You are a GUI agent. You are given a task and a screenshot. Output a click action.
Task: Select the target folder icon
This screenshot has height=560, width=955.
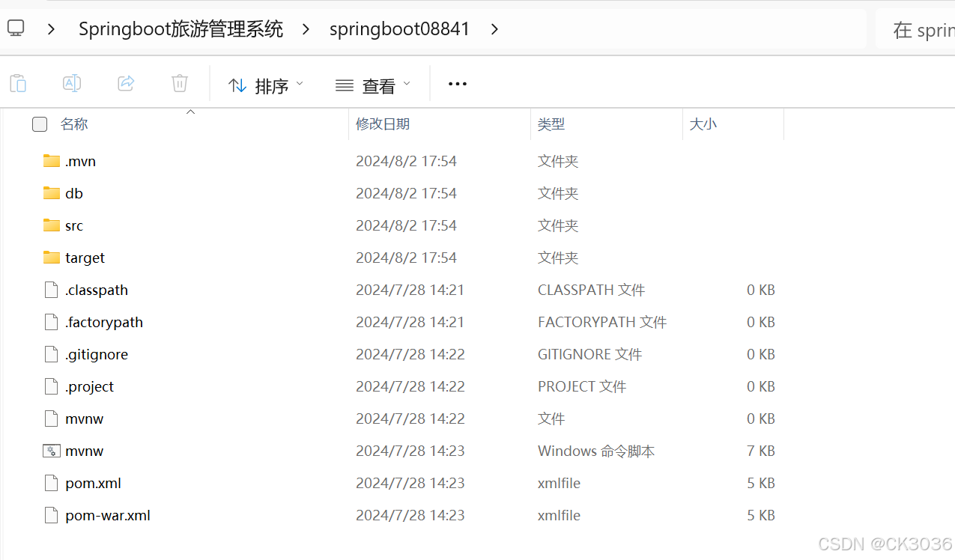point(51,258)
